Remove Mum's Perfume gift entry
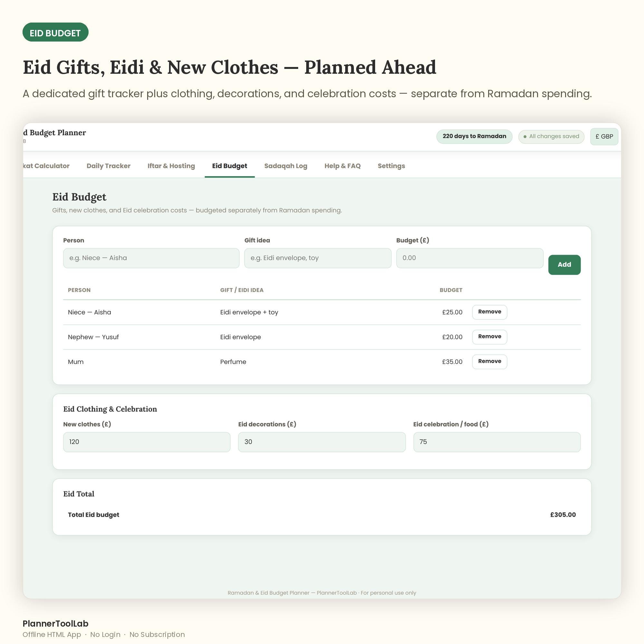Viewport: 644px width, 644px height. [489, 361]
